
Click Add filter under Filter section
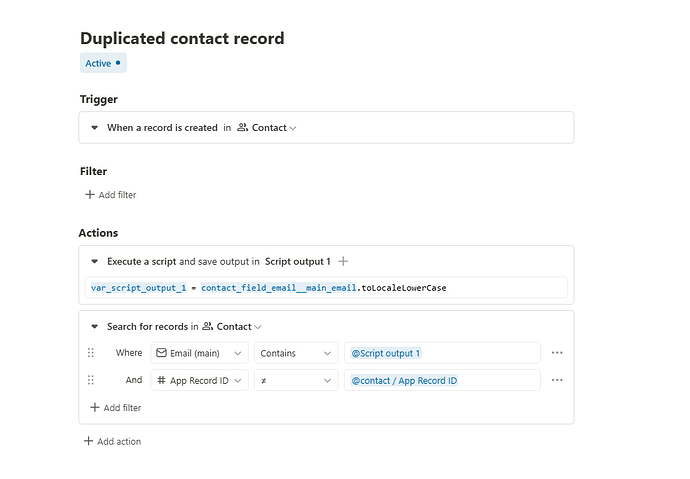coord(110,194)
